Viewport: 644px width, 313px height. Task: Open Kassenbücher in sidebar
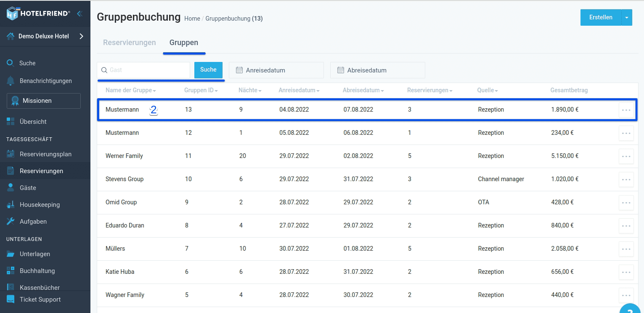pos(40,288)
